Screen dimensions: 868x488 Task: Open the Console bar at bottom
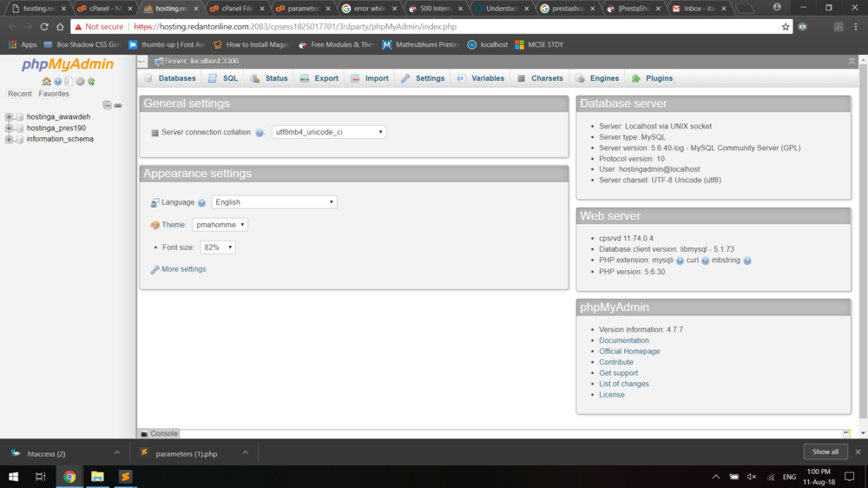[160, 433]
